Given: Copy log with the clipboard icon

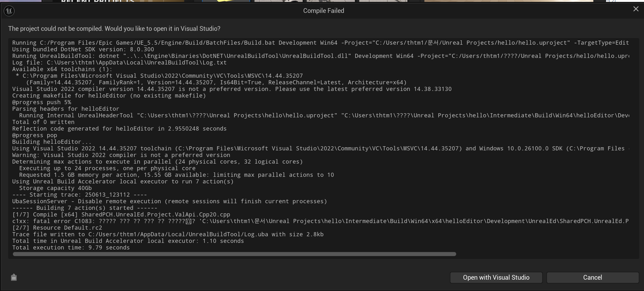Looking at the screenshot, I should pos(14,277).
